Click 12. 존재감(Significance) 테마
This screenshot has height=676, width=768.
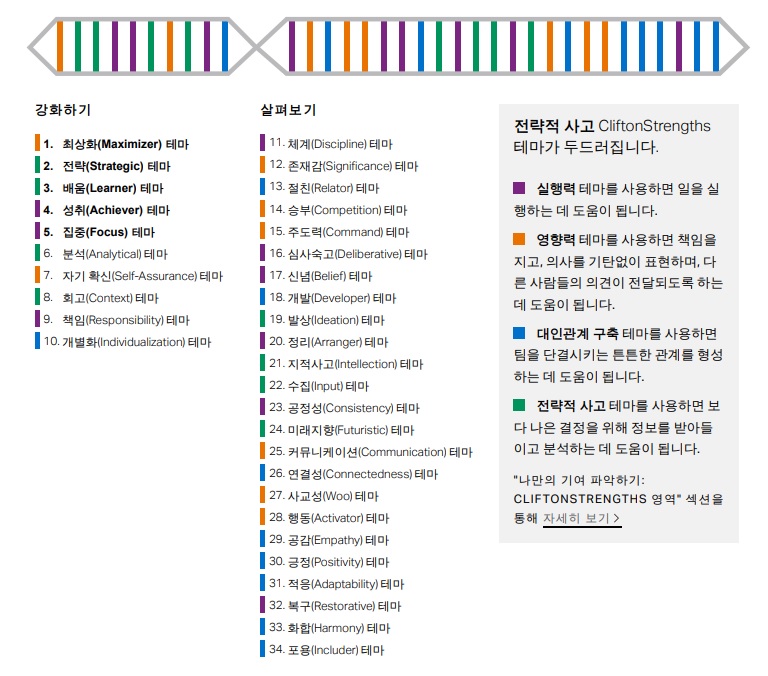coord(339,166)
